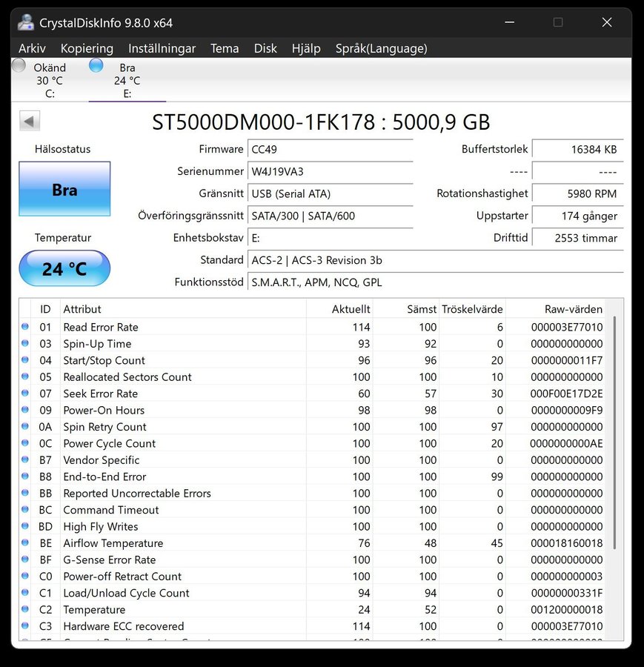Click the Funktionsstöd field S.M.A.R.T., APM, NCQ, GPL
Screen dimensions: 644x667
[436, 282]
